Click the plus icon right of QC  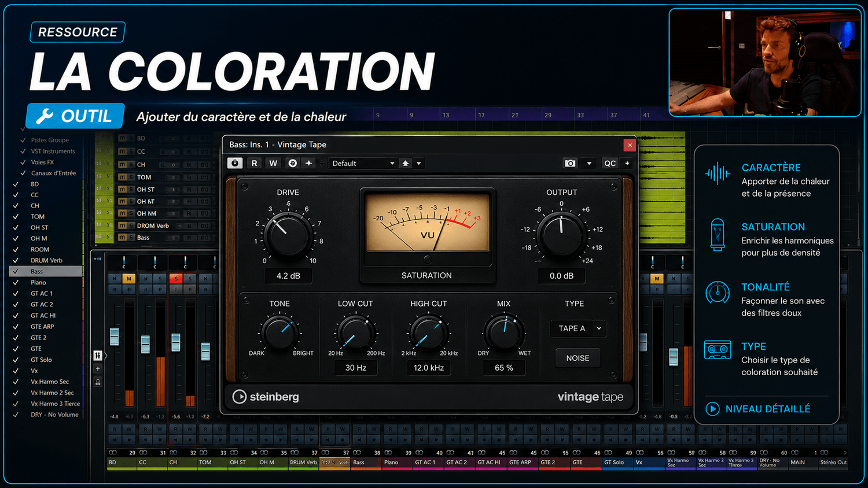627,164
